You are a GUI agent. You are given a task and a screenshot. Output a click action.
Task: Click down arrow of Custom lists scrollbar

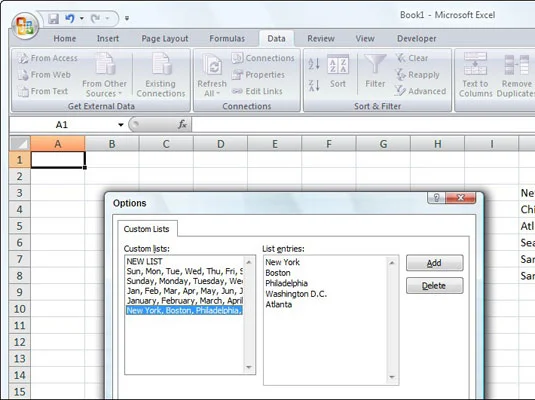(249, 367)
